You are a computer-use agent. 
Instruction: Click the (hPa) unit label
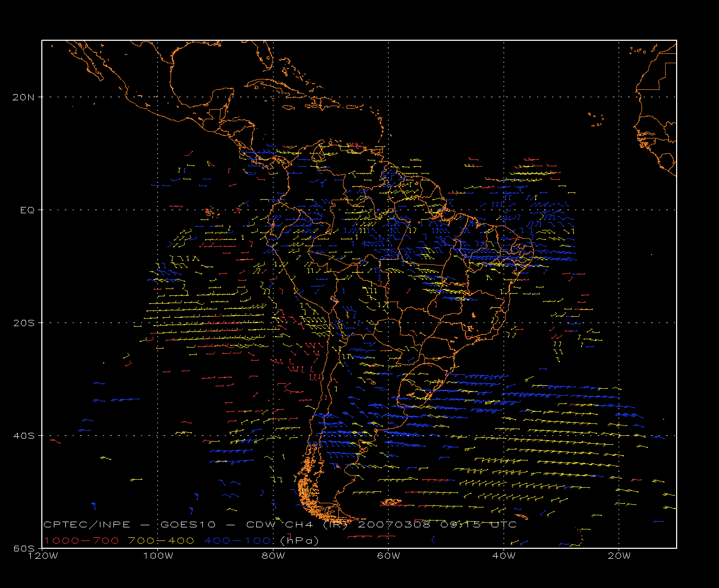pos(300,540)
